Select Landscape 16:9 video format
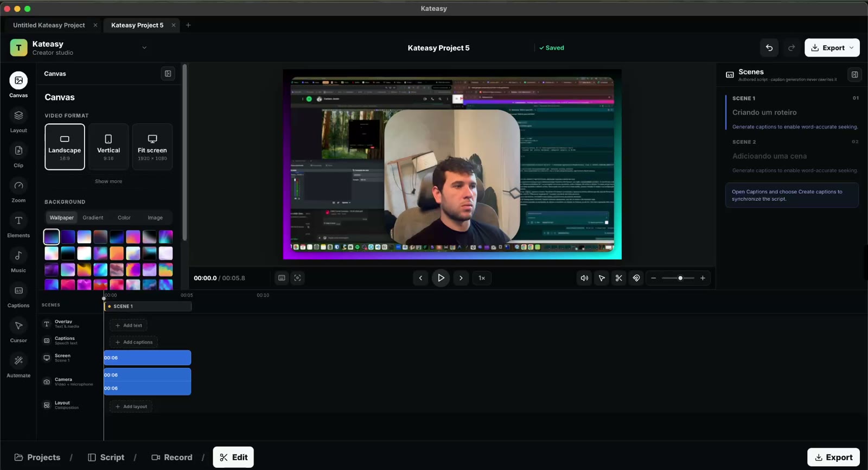The width and height of the screenshot is (868, 470). pyautogui.click(x=65, y=147)
